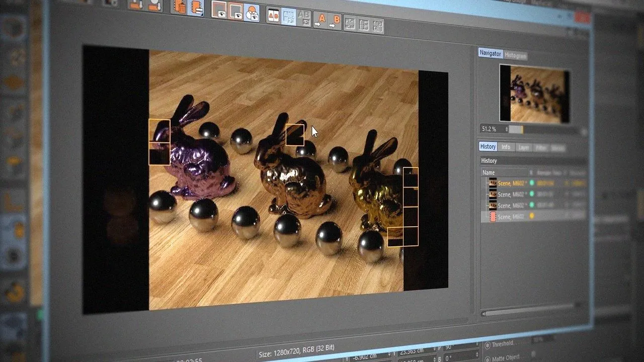Select the highlighted orange Scene history entry
Image resolution: width=644 pixels, height=362 pixels.
pos(511,183)
